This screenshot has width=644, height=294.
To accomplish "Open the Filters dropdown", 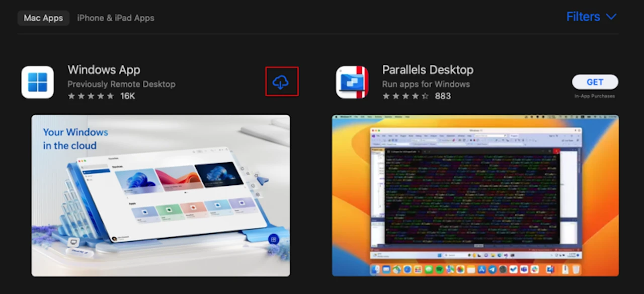I will 583,17.
